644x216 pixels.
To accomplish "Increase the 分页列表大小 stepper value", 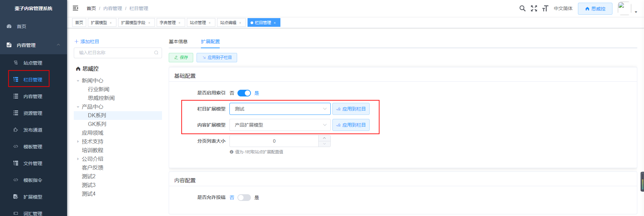I will [324, 138].
